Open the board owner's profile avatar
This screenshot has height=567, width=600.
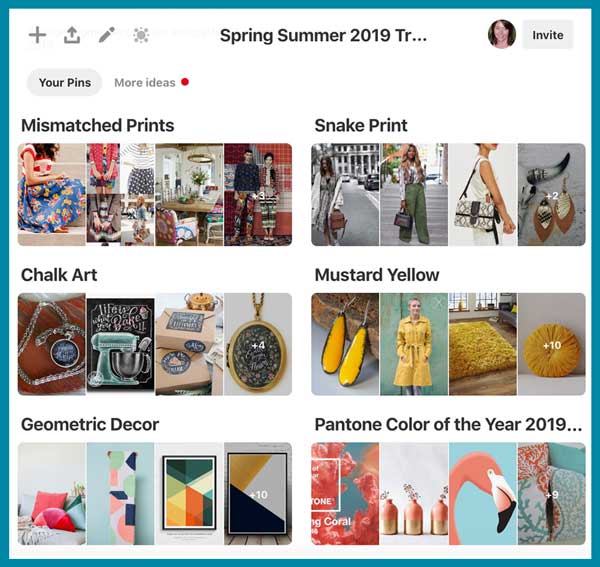coord(502,34)
